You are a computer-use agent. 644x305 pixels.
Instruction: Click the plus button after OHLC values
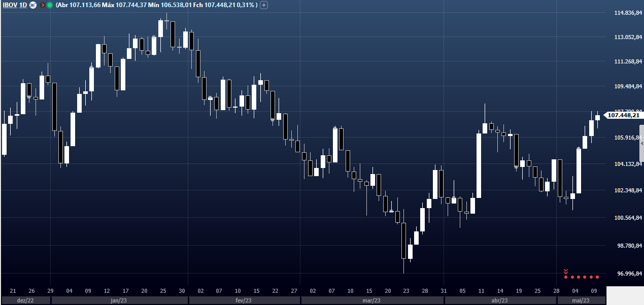264,5
